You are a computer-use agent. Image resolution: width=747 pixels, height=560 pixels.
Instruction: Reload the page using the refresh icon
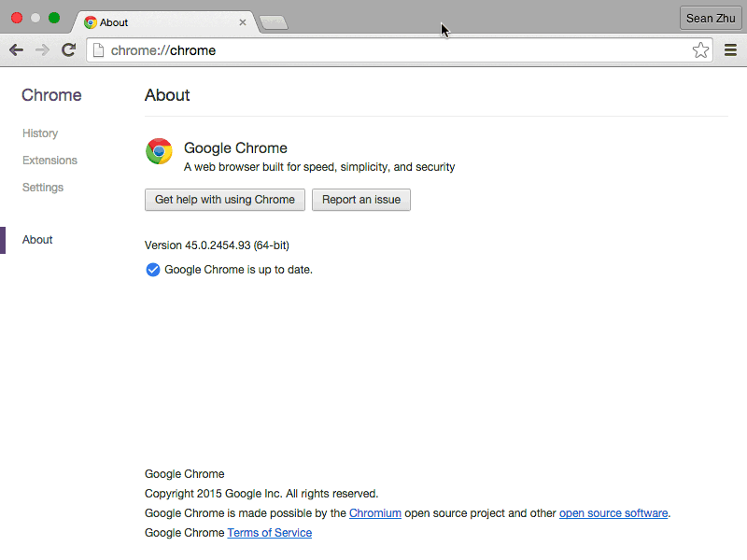pos(68,49)
